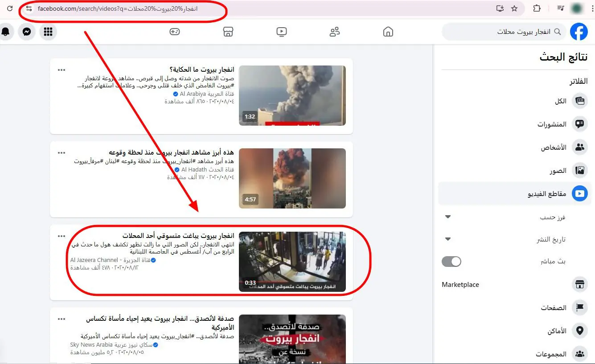
Task: Select the الأماكن filter label
Action: tap(557, 331)
